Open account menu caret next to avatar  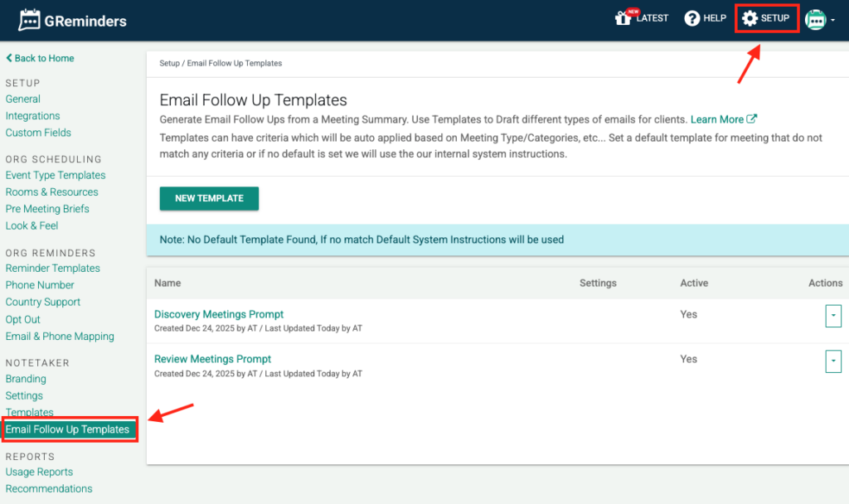tap(832, 20)
